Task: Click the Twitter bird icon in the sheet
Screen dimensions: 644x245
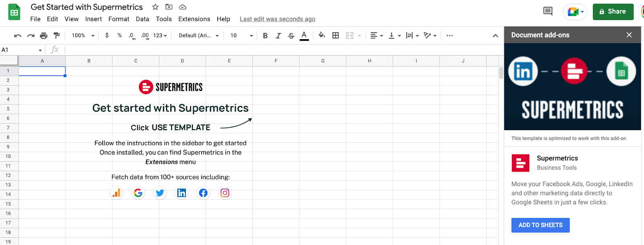Action: click(160, 193)
